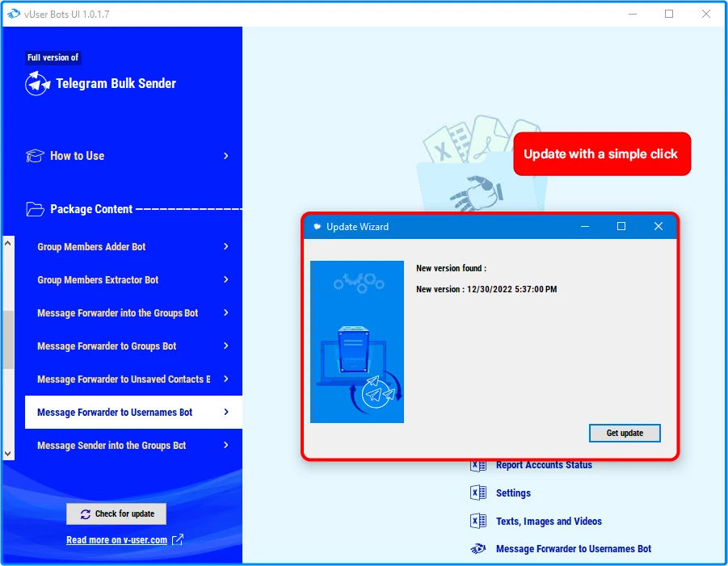Click the Excel icon beside Texts, Images and Videos
728x566 pixels.
[478, 521]
